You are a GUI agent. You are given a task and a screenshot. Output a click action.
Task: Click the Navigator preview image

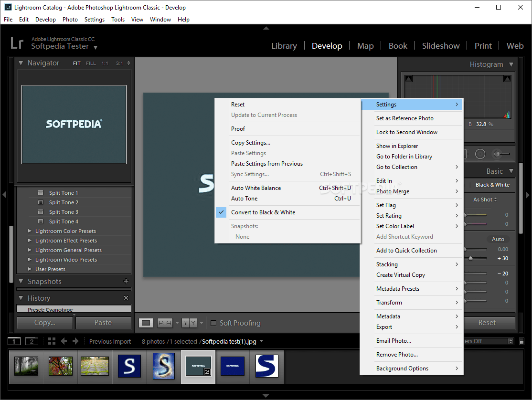(x=74, y=125)
